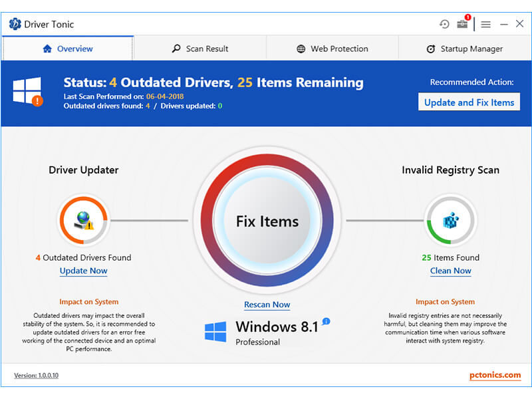Click the 'Driver Updater' heading
532x399 pixels.
pyautogui.click(x=84, y=170)
